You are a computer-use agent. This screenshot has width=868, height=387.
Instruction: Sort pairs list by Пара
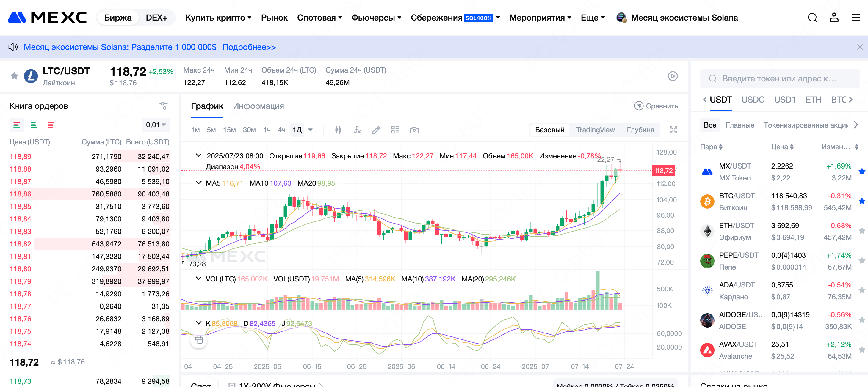click(711, 147)
